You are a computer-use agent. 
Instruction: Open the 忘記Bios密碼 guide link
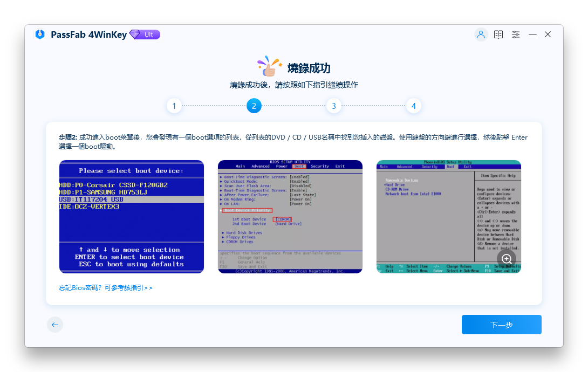[106, 288]
